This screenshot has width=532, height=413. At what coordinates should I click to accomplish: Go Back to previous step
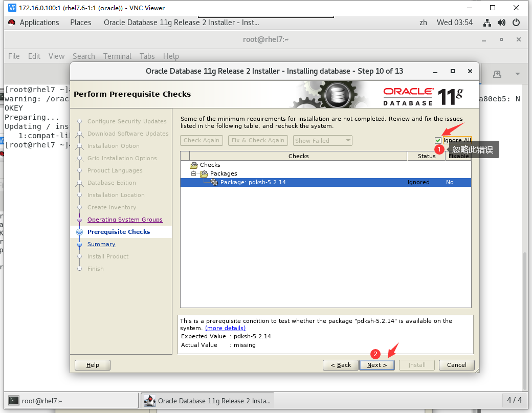pyautogui.click(x=341, y=365)
